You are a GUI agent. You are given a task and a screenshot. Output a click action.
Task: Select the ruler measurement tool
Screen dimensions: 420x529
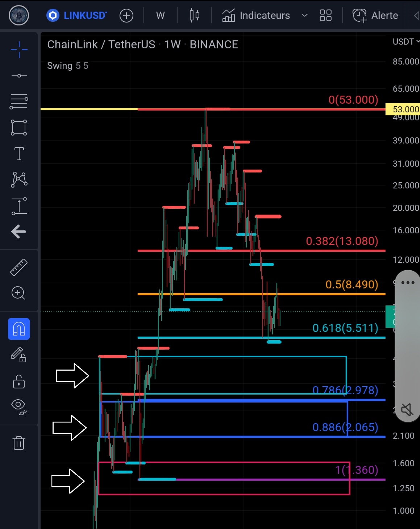click(x=19, y=267)
